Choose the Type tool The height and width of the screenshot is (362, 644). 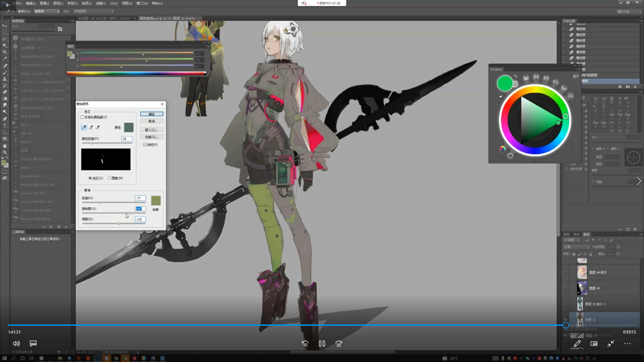pyautogui.click(x=5, y=125)
